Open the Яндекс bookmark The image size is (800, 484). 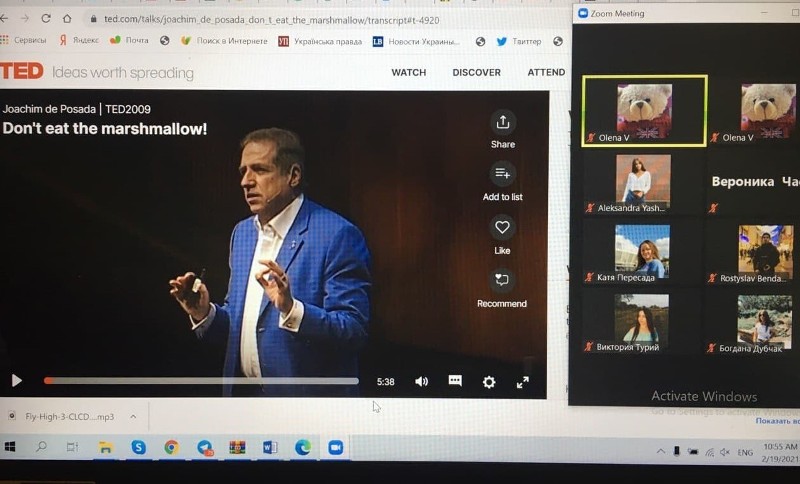click(79, 40)
